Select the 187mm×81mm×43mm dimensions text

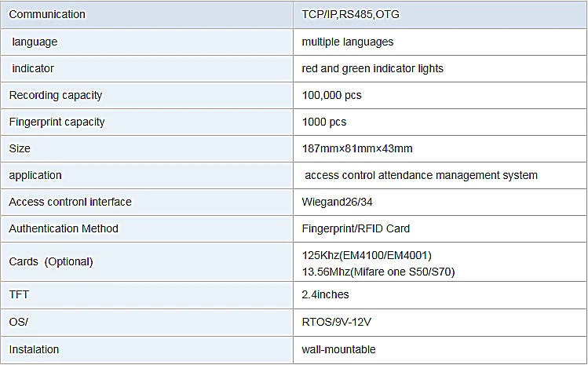pos(357,148)
